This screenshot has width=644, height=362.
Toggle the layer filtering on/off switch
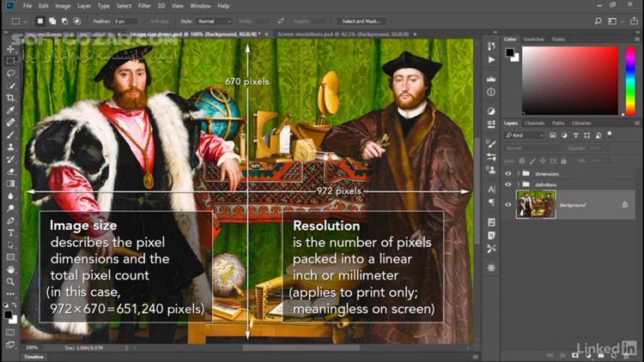click(610, 134)
